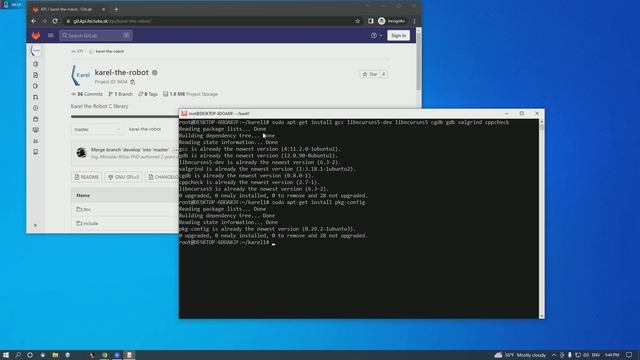Open the 1.8 MiB Project Storage link
The width and height of the screenshot is (640, 360).
tap(190, 94)
